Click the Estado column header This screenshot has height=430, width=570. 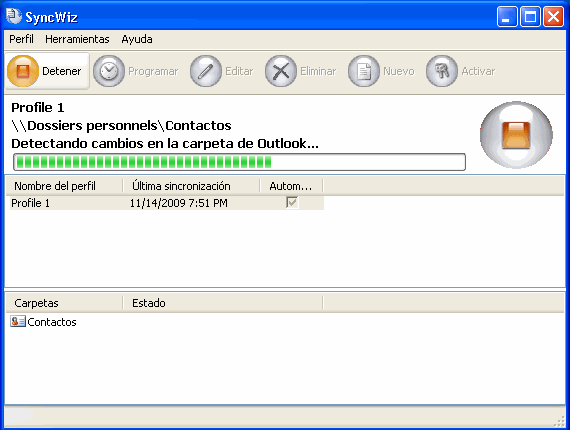click(x=222, y=303)
